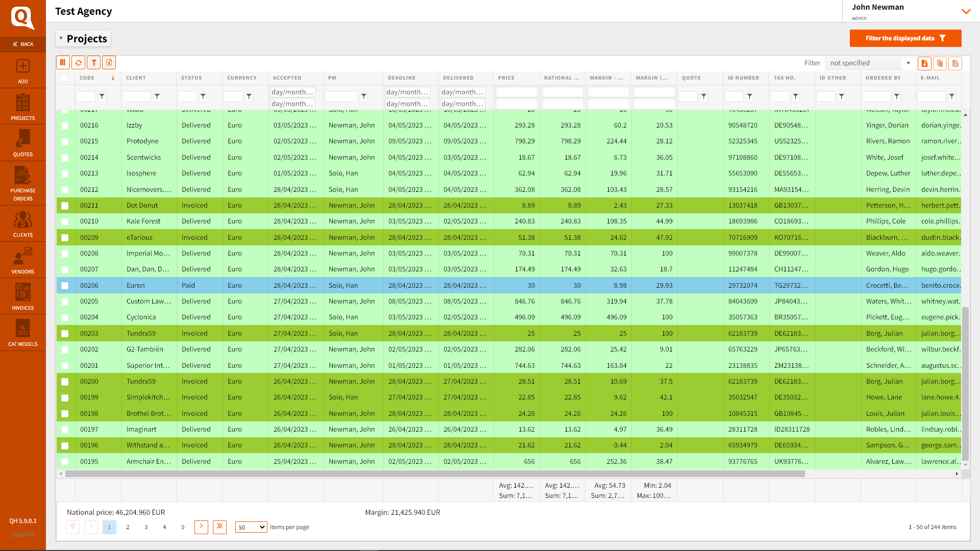Click the Q logo at top left

pos(23,18)
